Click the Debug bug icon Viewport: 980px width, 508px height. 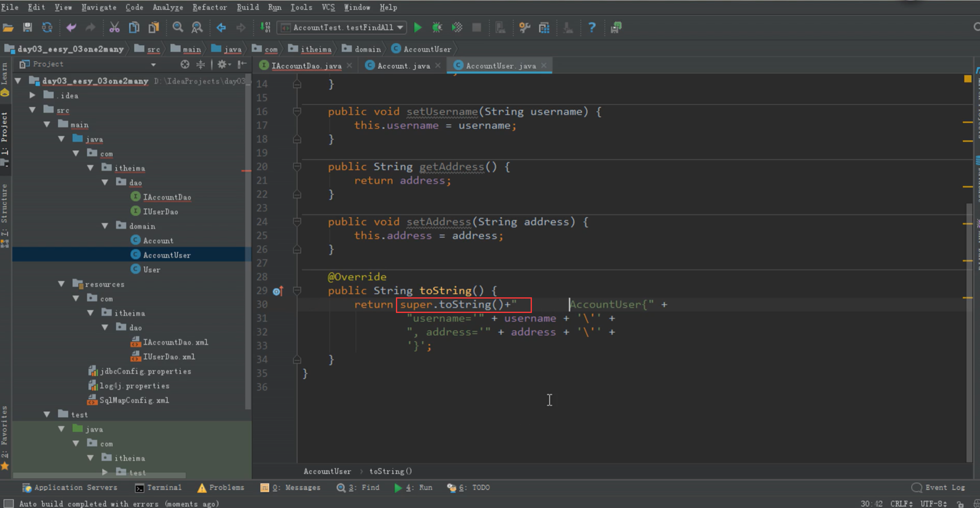pyautogui.click(x=437, y=28)
